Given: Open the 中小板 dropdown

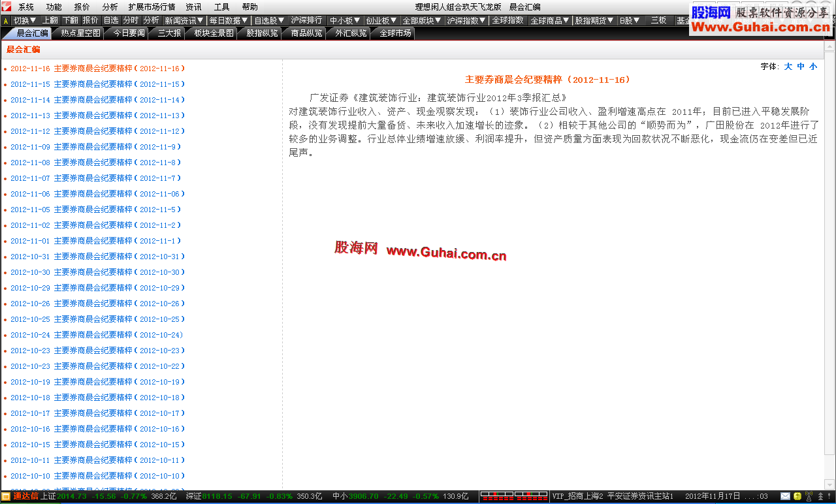Looking at the screenshot, I should point(345,20).
